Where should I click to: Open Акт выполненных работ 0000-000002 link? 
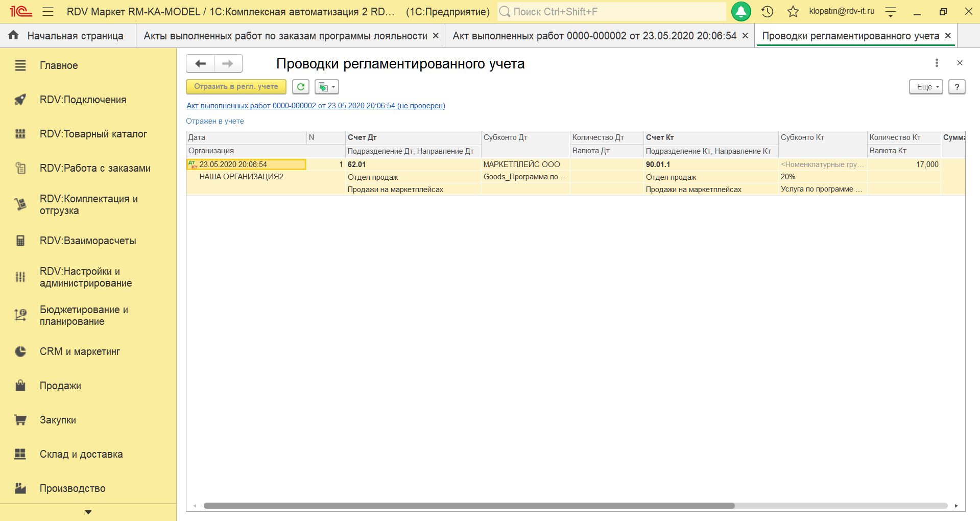pos(316,106)
